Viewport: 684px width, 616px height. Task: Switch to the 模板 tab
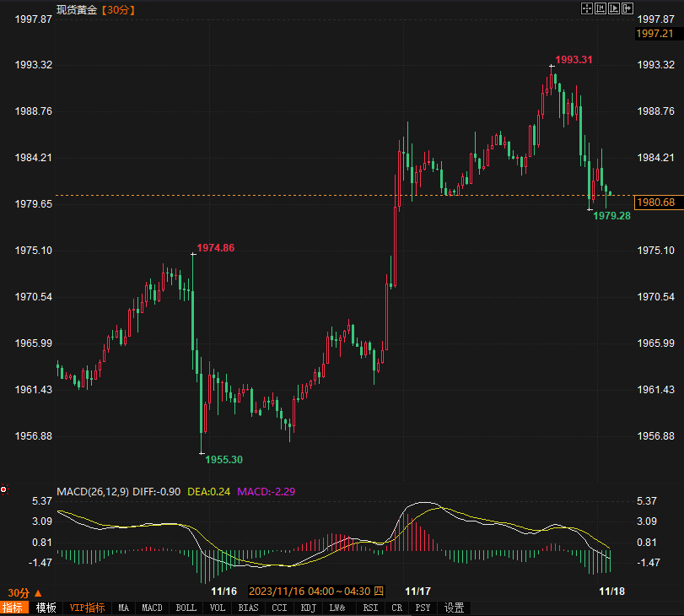(x=46, y=608)
